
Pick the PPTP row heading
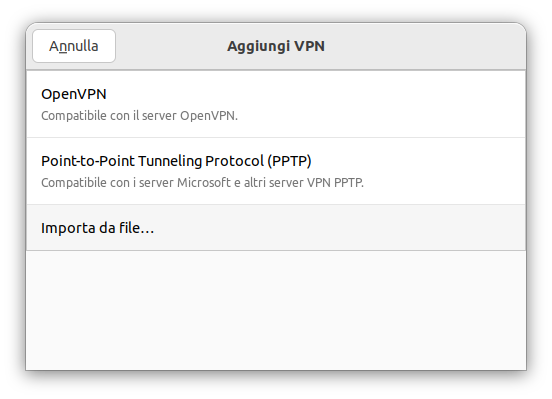(176, 161)
